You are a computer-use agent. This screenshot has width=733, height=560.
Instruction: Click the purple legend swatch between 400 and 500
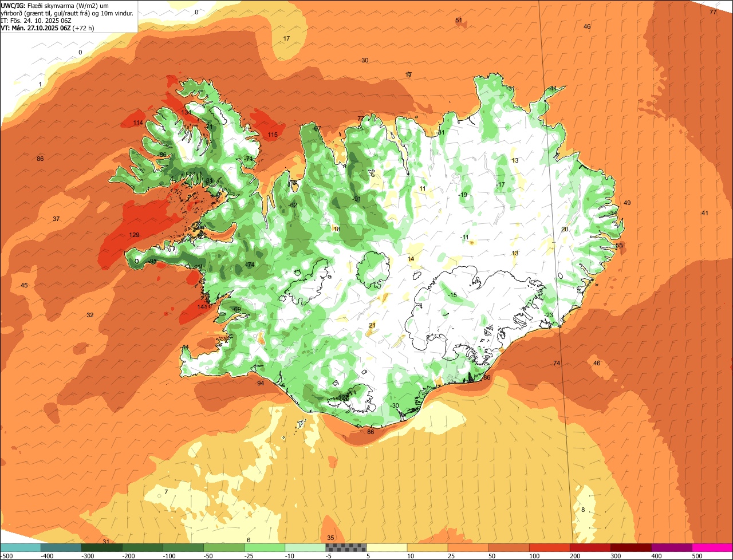tap(672, 547)
